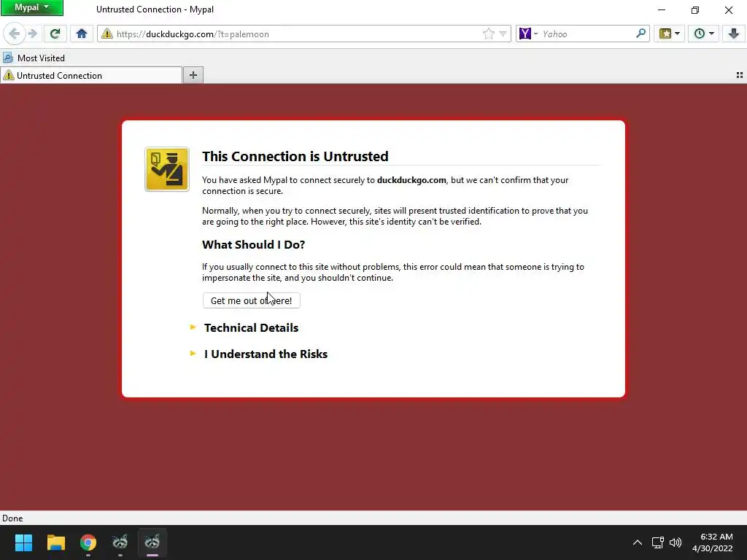Open a new tab with plus button
Image resolution: width=747 pixels, height=560 pixels.
tap(193, 75)
